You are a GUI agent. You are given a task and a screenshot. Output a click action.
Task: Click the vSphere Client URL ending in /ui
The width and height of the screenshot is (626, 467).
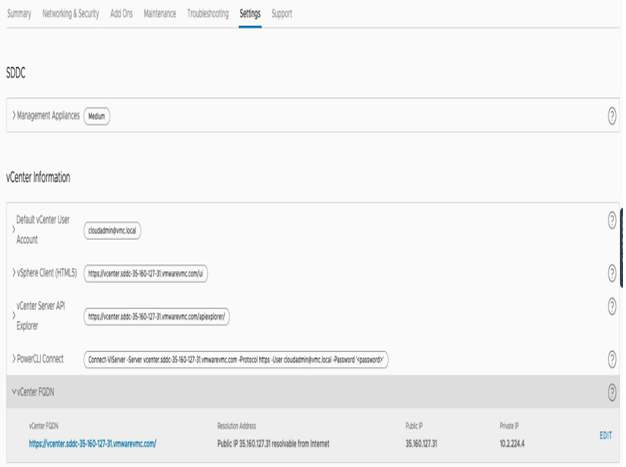click(145, 273)
